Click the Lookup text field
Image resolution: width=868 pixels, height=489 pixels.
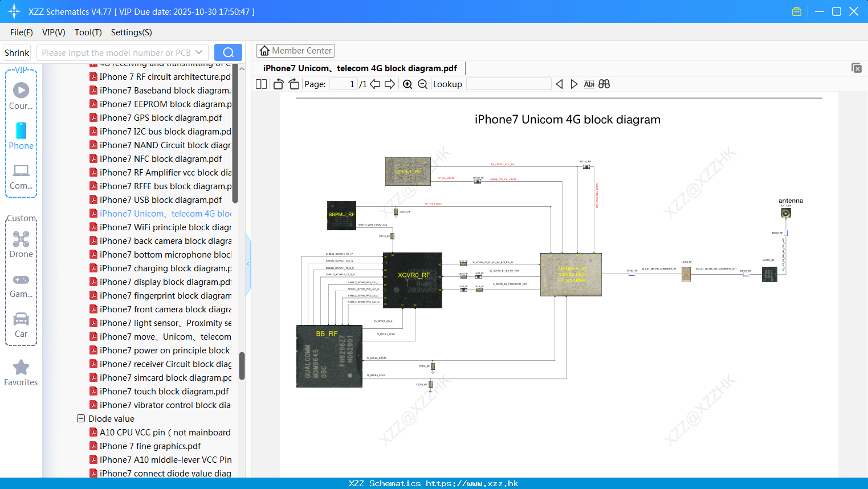[509, 84]
